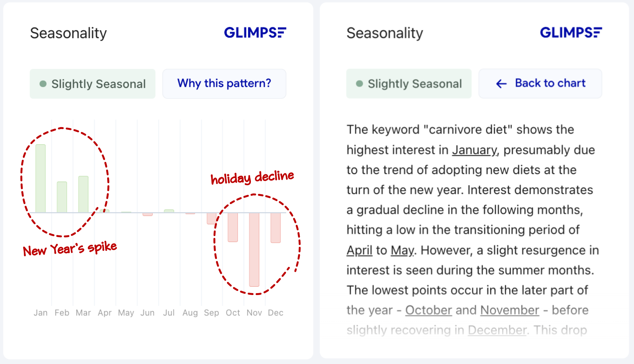Expand the Why this pattern explanation
Image resolution: width=634 pixels, height=364 pixels.
(225, 83)
